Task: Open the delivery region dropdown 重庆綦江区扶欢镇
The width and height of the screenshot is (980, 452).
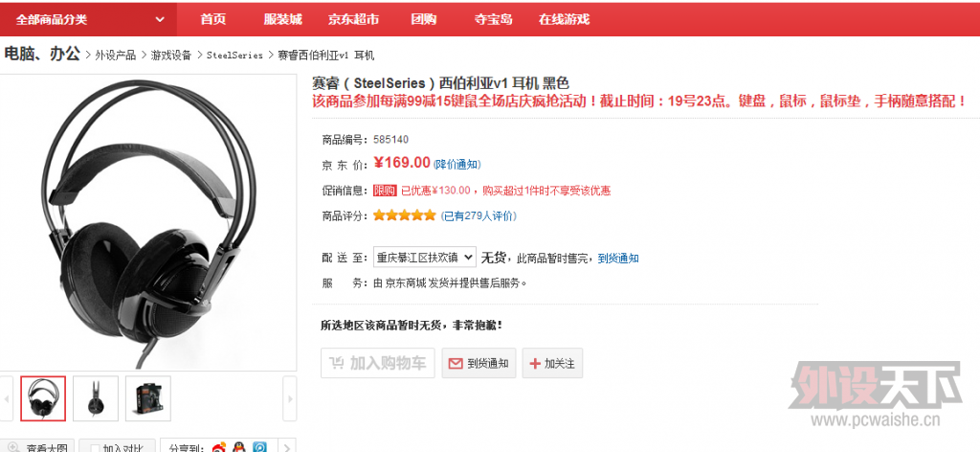Action: point(424,257)
